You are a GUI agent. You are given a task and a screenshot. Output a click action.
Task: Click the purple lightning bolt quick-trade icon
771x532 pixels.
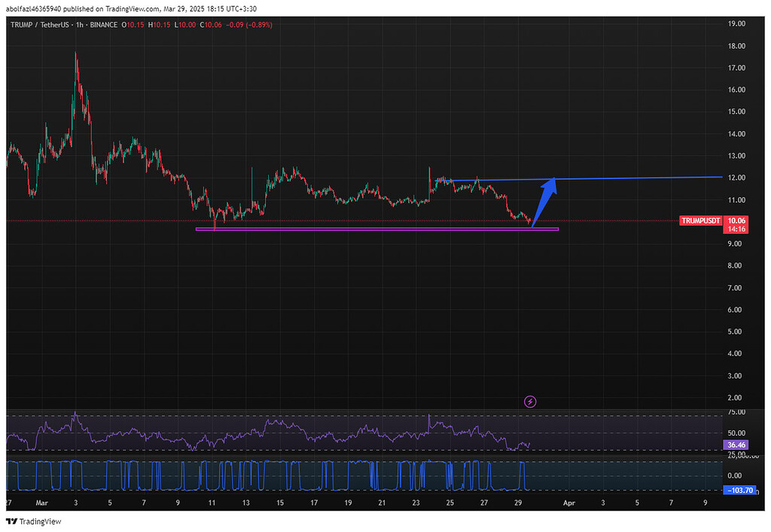click(x=530, y=402)
